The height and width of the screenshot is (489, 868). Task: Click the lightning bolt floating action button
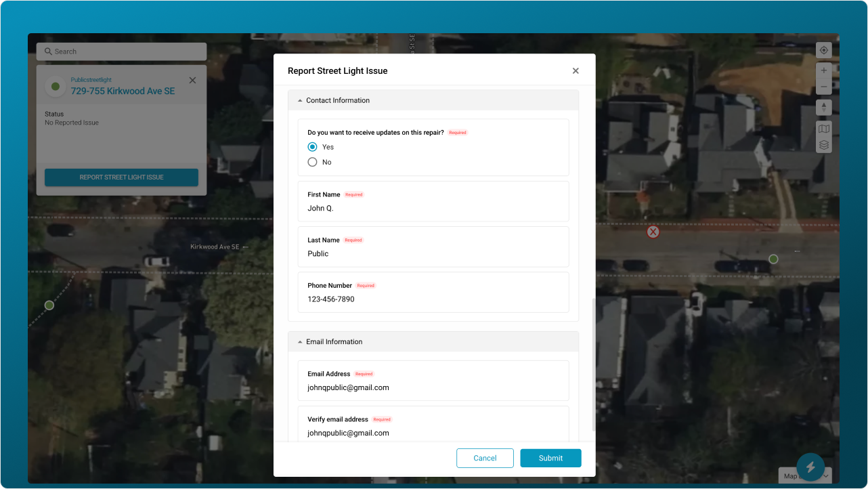click(810, 467)
